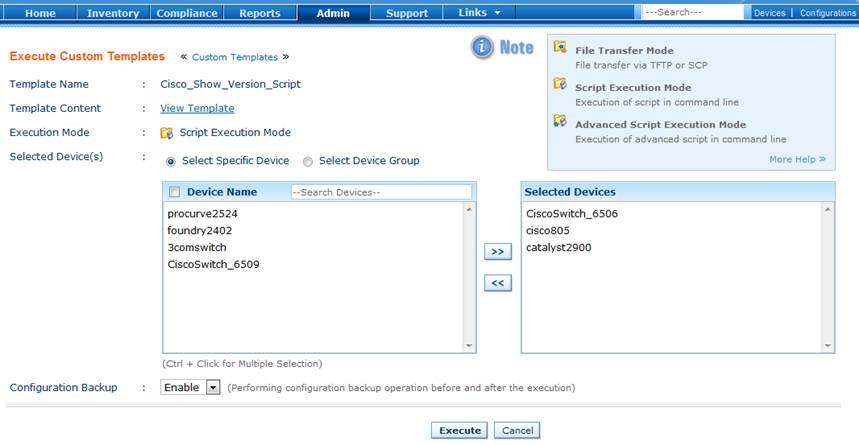Image resolution: width=859 pixels, height=445 pixels.
Task: Click the File Transfer Mode heading text
Action: (x=624, y=51)
